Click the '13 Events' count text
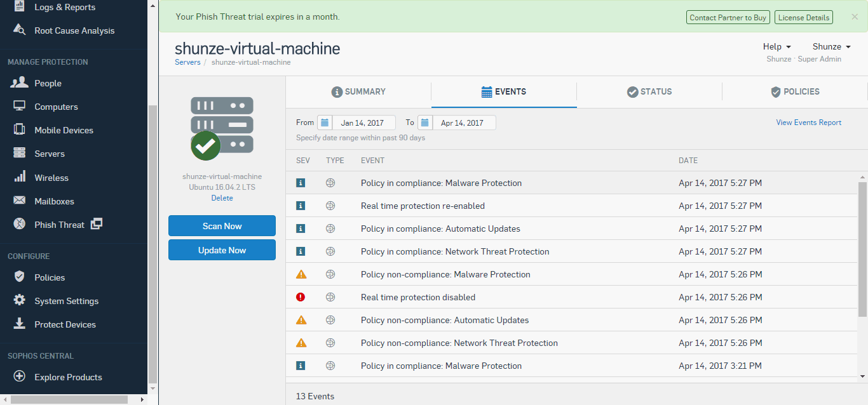Screen dimensions: 868x405 click(x=315, y=396)
